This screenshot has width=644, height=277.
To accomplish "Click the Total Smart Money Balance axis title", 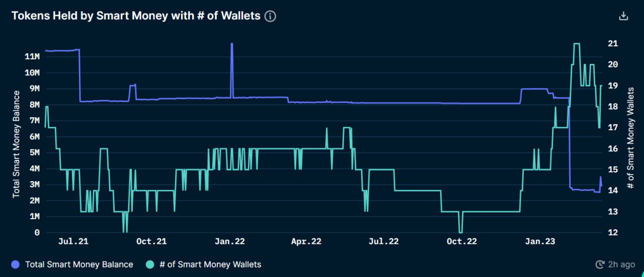I will (x=16, y=144).
